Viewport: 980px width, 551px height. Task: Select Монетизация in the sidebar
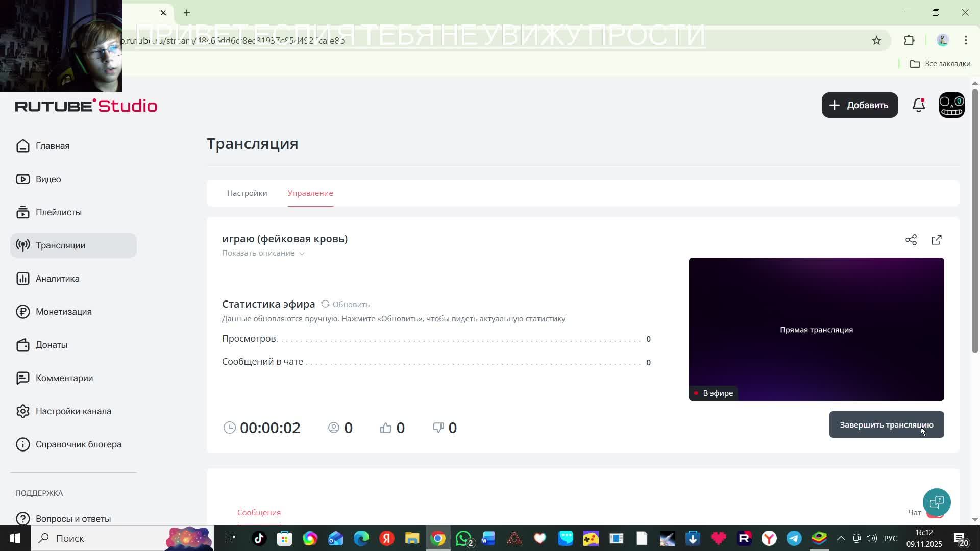point(63,312)
